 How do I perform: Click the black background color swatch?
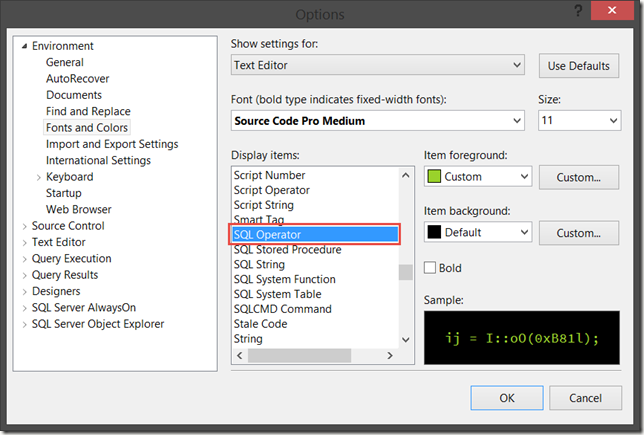[434, 232]
